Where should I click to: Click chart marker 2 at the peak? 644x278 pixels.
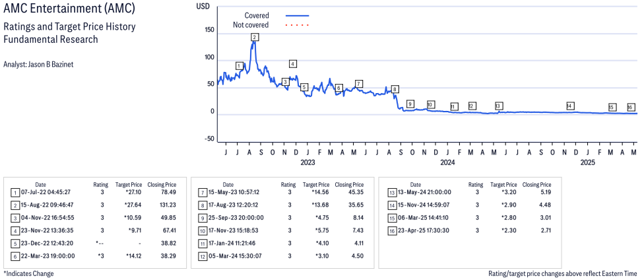click(255, 38)
